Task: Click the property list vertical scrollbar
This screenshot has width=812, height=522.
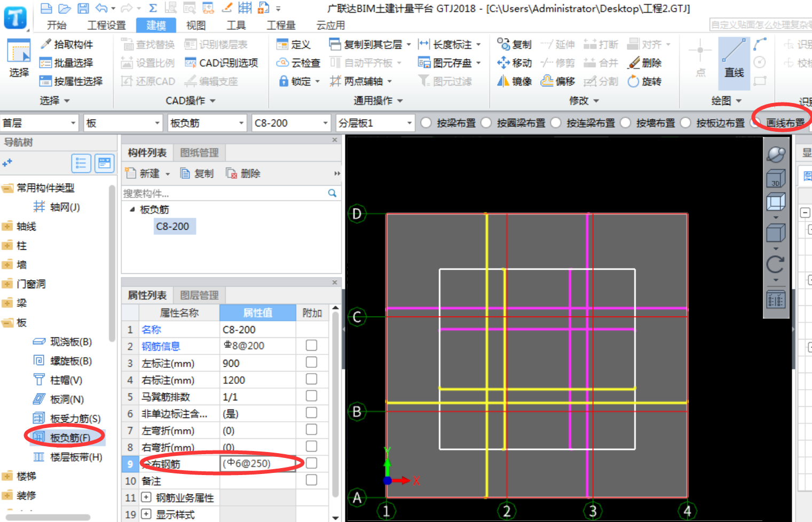Action: click(335, 406)
